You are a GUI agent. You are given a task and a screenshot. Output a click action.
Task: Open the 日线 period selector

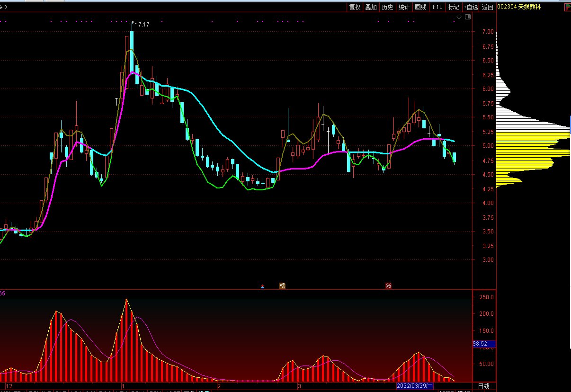coord(484,386)
